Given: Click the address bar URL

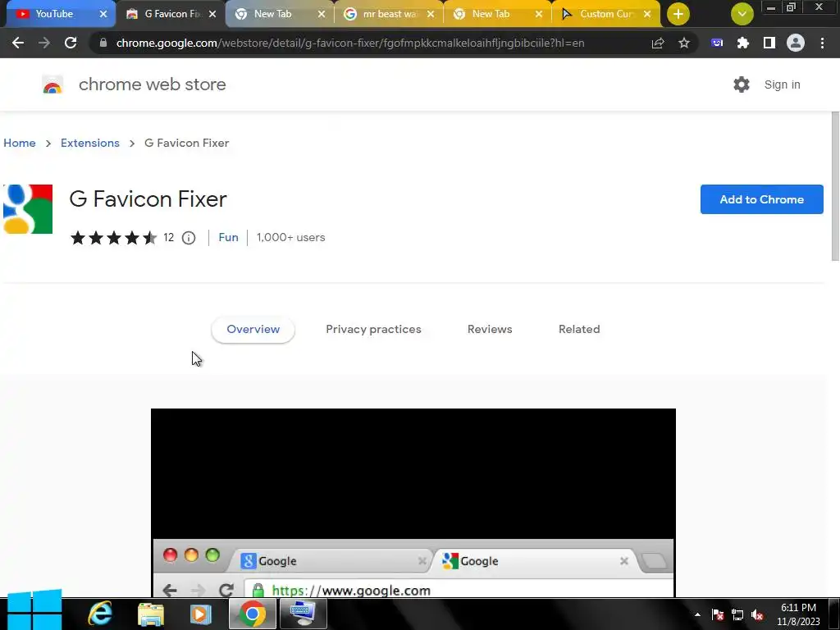Looking at the screenshot, I should pyautogui.click(x=350, y=43).
